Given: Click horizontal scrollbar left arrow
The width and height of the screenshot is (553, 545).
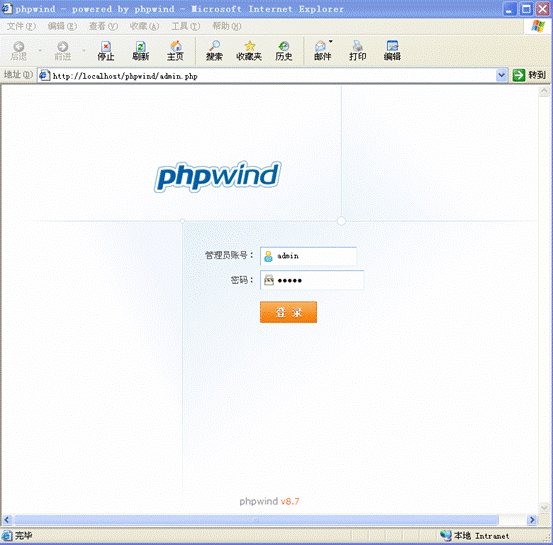Looking at the screenshot, I should coord(7,520).
